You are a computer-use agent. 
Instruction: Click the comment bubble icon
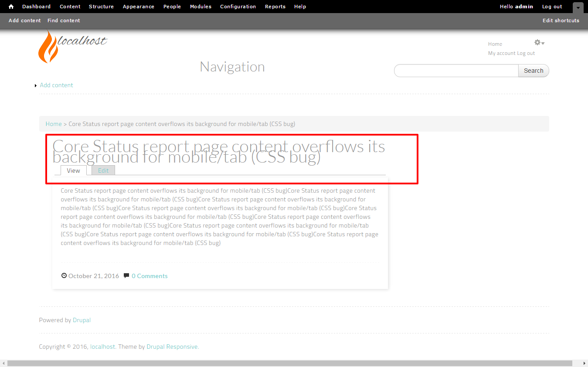(x=126, y=275)
